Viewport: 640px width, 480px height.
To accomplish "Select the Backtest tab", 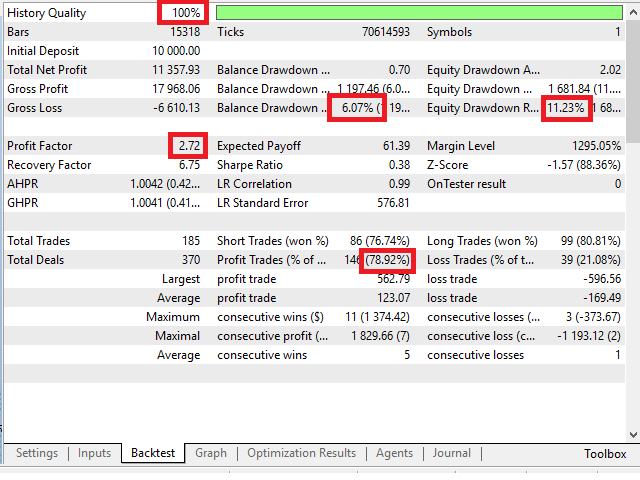I will point(153,453).
